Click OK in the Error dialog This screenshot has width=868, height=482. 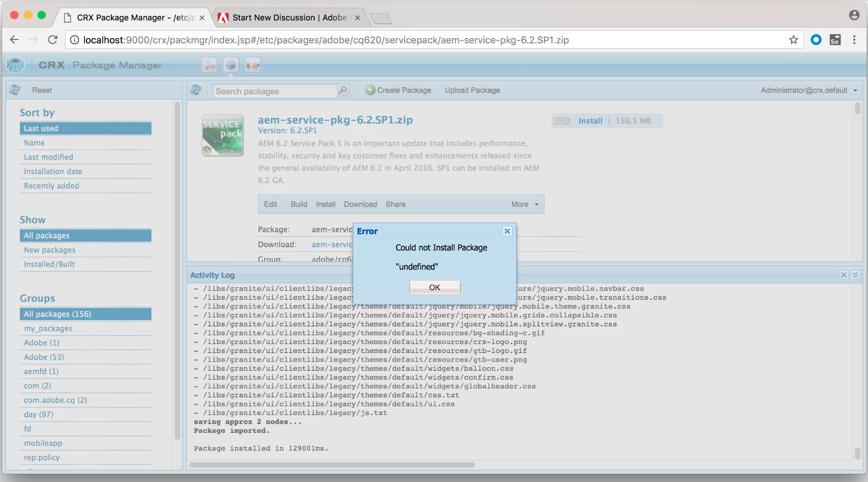click(x=434, y=287)
